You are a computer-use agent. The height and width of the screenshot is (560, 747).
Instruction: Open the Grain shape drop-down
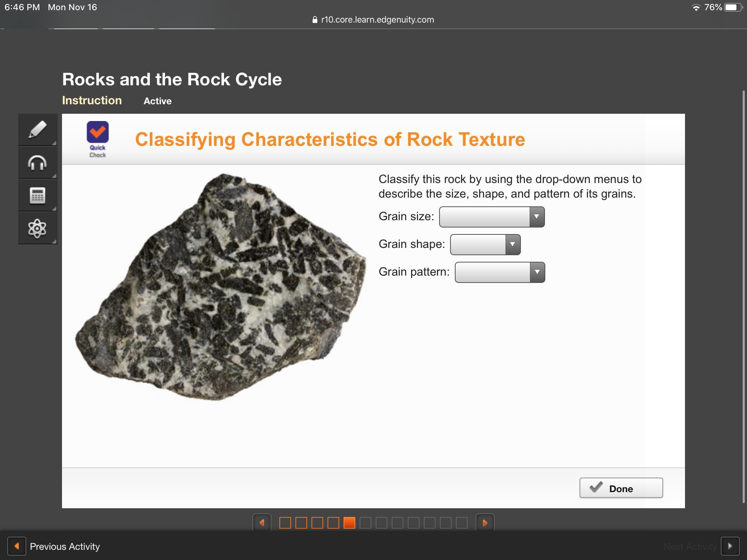pyautogui.click(x=485, y=245)
